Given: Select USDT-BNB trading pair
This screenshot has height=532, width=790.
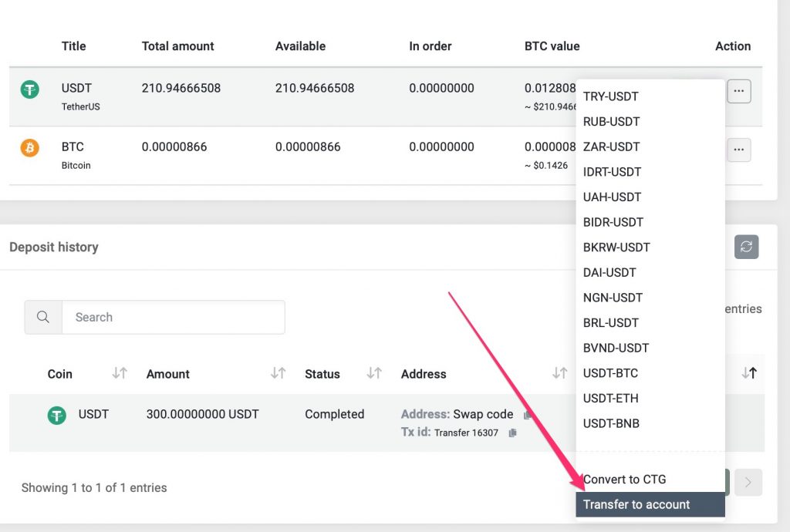Looking at the screenshot, I should [x=650, y=423].
